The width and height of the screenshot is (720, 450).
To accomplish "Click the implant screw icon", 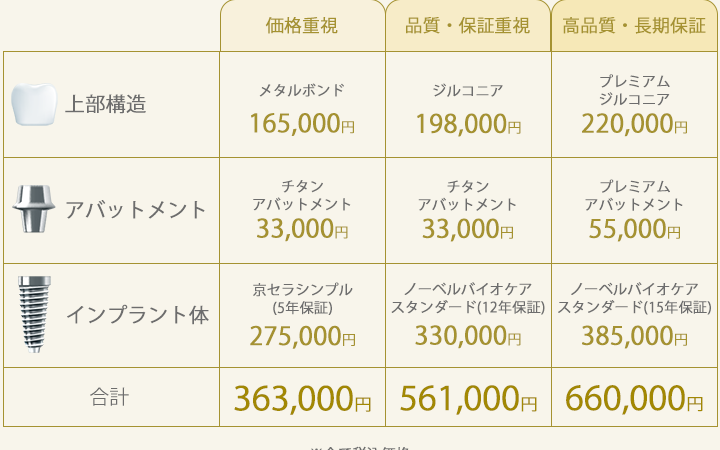I will (x=35, y=314).
